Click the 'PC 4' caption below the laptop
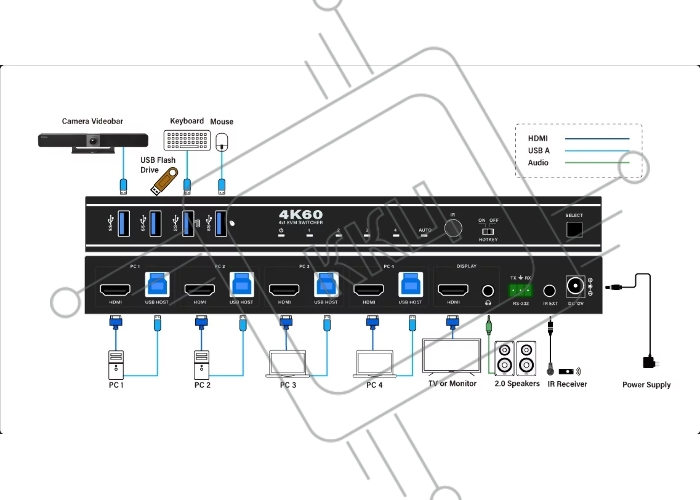Screen dimensions: 700x500 [x=375, y=385]
